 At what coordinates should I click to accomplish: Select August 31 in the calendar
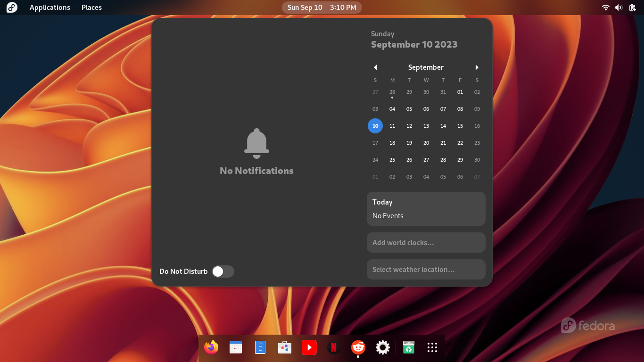click(x=443, y=92)
